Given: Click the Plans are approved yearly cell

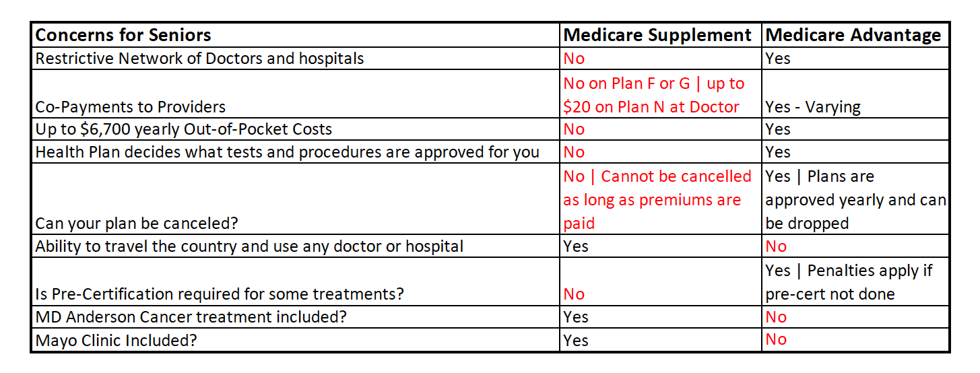Looking at the screenshot, I should [x=855, y=199].
